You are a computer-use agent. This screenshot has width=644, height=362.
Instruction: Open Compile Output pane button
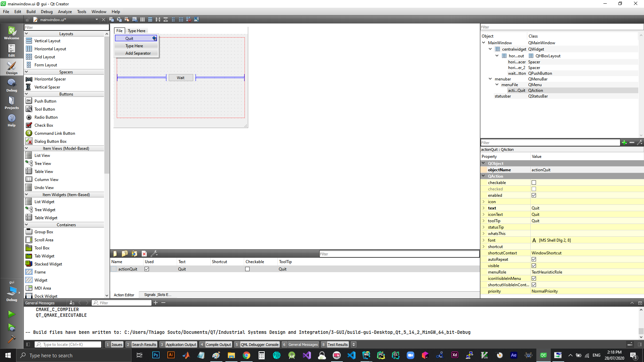(218, 345)
